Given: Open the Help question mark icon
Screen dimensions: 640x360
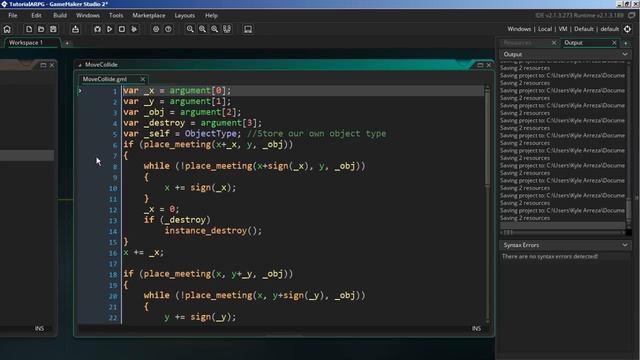Looking at the screenshot, I should [x=168, y=29].
